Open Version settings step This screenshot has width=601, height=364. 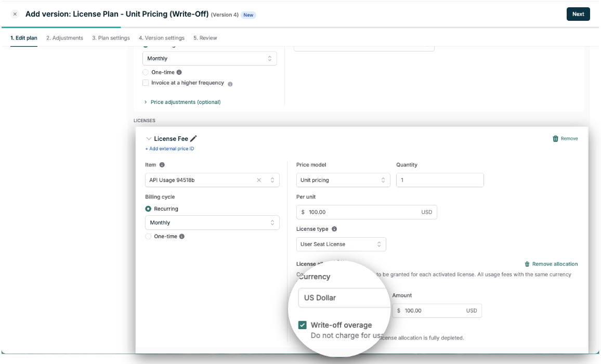click(161, 38)
